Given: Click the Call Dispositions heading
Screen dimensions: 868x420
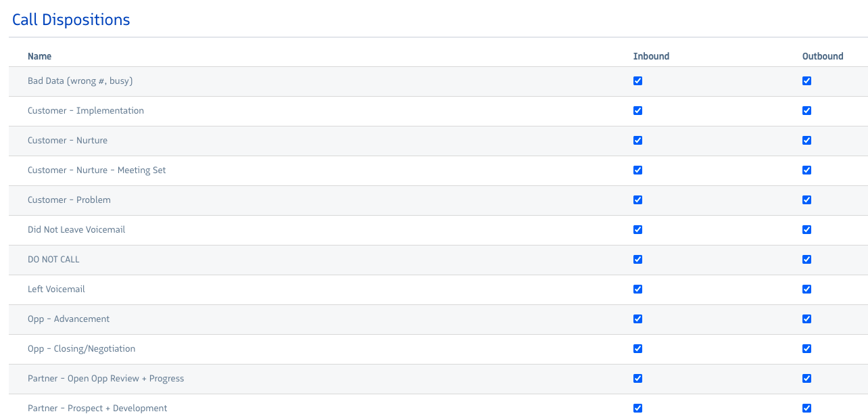Looking at the screenshot, I should coord(71,20).
